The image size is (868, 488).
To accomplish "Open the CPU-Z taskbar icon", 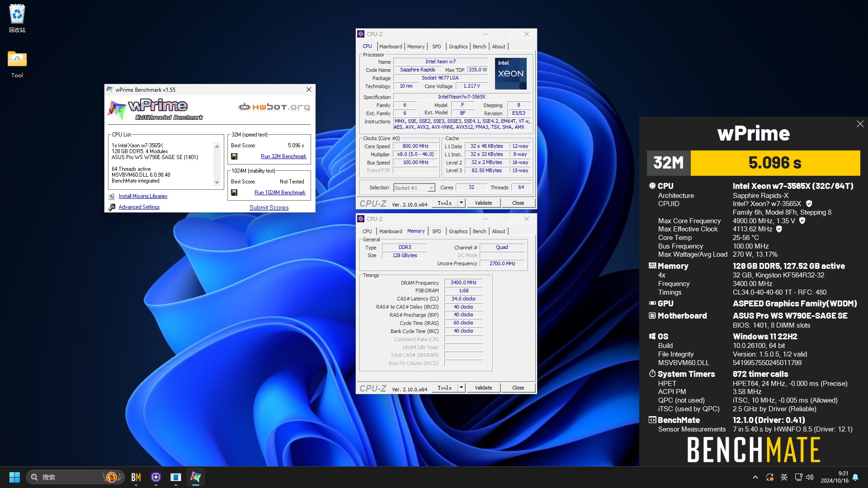I will 156,477.
